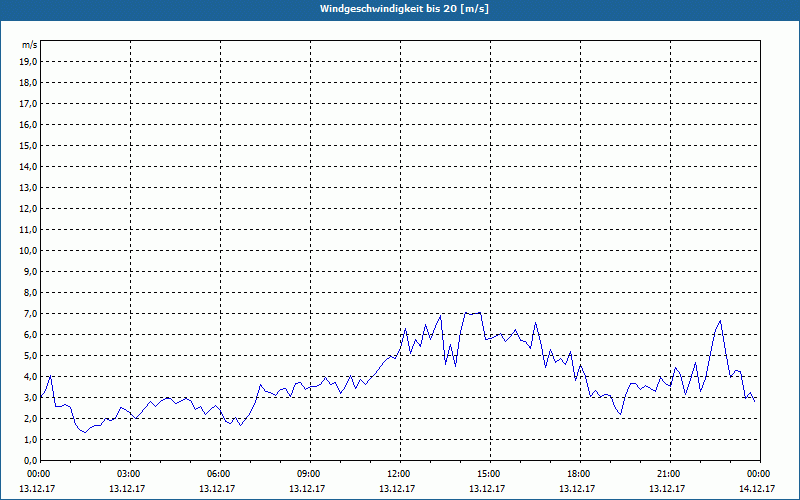The height and width of the screenshot is (500, 800).
Task: Click the "7,0" y-axis label
Action: click(x=30, y=314)
